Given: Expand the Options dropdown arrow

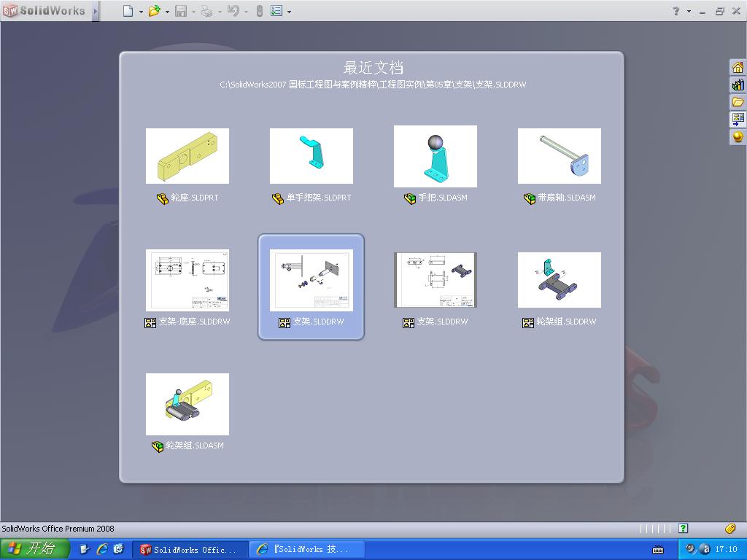Looking at the screenshot, I should click(x=289, y=12).
